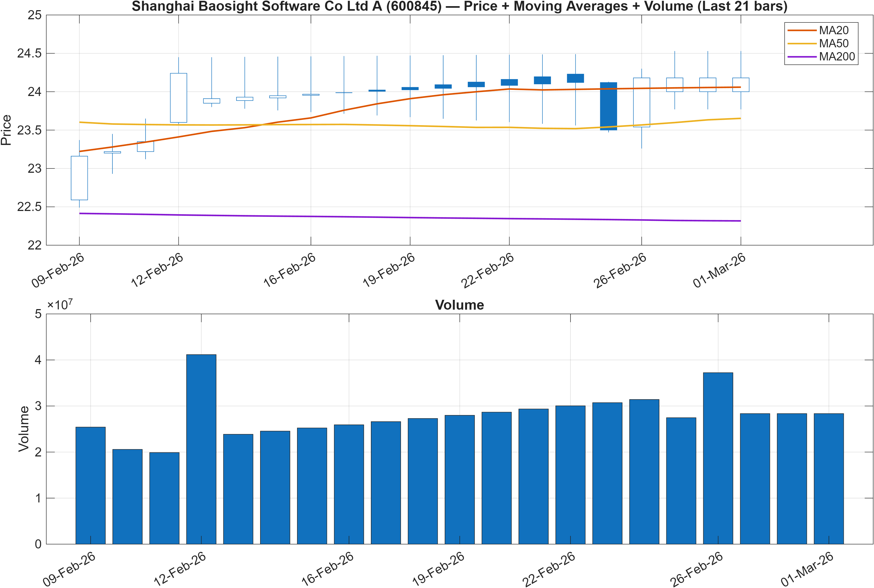Click the filled candlestick at 22-Feb-26
Image resolution: width=874 pixels, height=588 pixels.
tap(509, 82)
